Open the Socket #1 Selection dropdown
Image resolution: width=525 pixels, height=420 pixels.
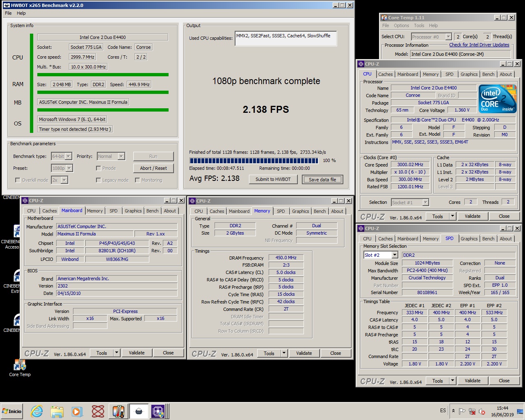click(410, 202)
